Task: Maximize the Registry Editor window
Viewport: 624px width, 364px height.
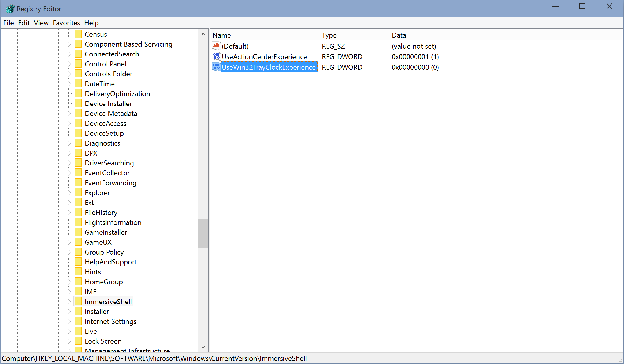Action: 582,6
